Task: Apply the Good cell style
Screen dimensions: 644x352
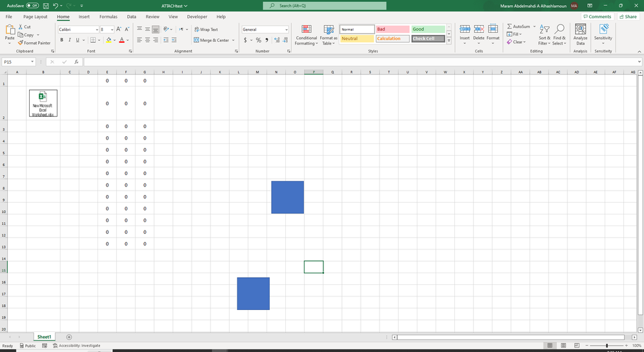Action: (x=428, y=29)
